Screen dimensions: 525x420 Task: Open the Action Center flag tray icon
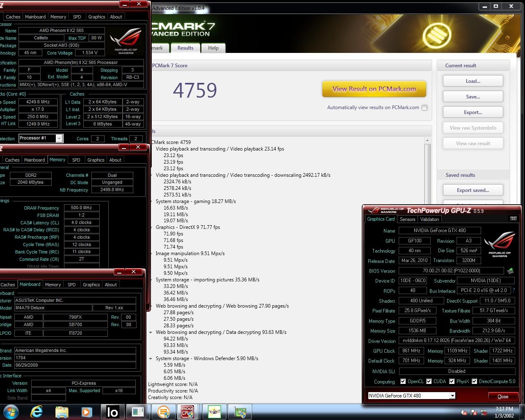point(474,412)
